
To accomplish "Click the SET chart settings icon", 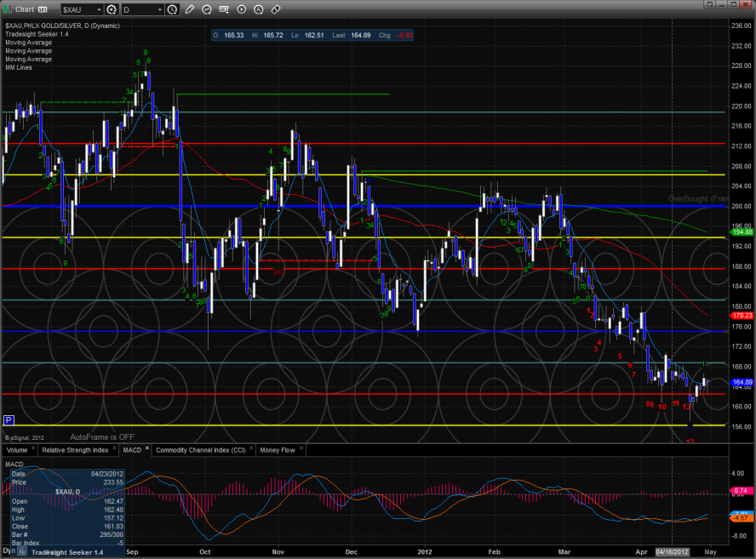I will tap(226, 10).
